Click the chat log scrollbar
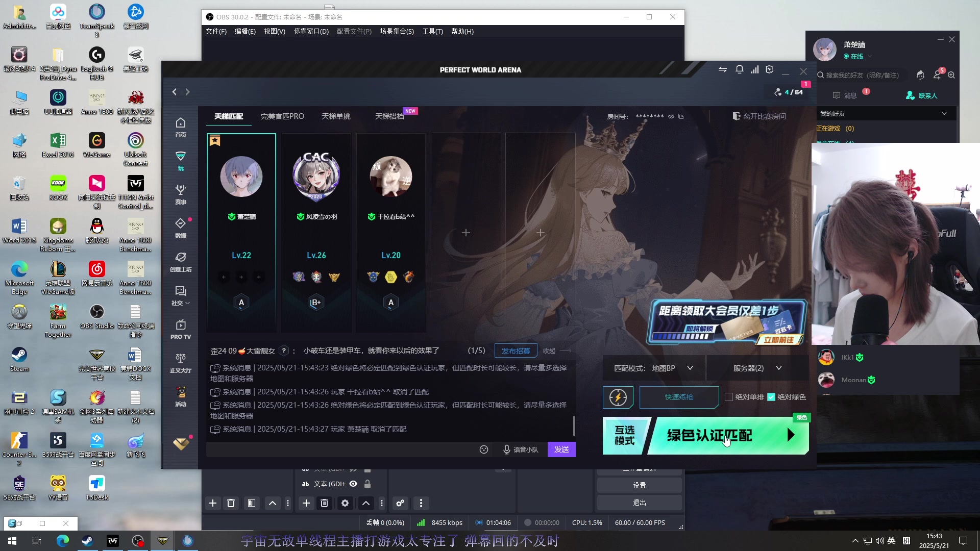 574,425
